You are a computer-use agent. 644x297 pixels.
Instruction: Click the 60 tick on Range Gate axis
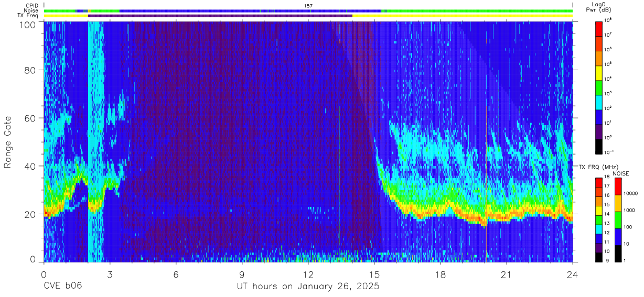point(30,118)
